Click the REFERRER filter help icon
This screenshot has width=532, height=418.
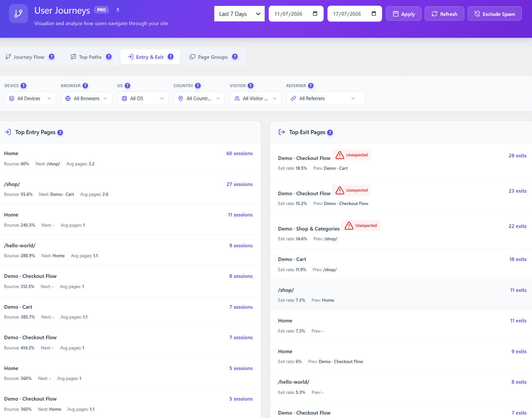coord(311,86)
